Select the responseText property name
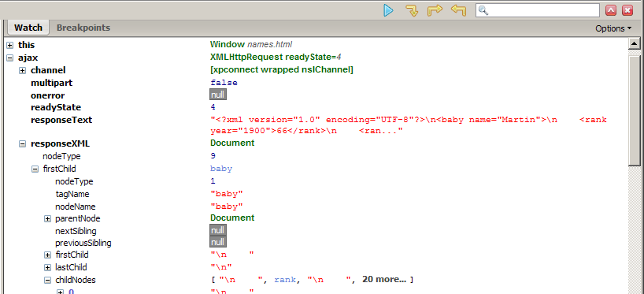 (x=61, y=120)
